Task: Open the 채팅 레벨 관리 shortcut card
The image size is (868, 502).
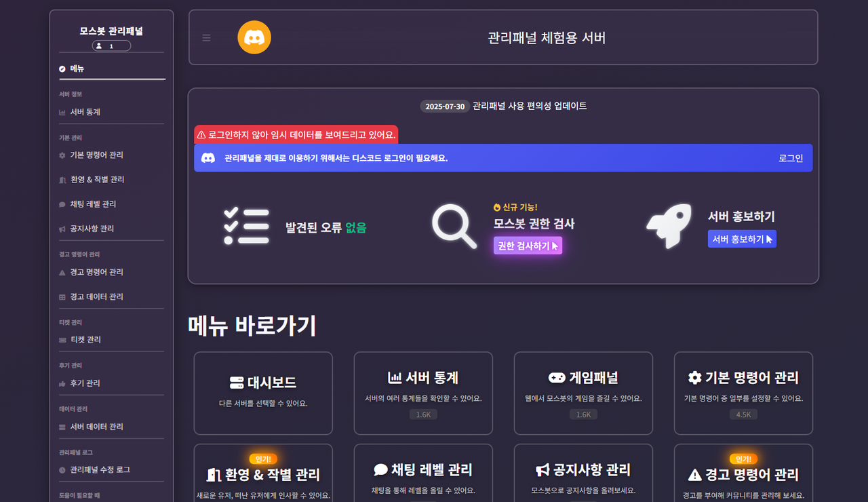Action: tap(423, 473)
